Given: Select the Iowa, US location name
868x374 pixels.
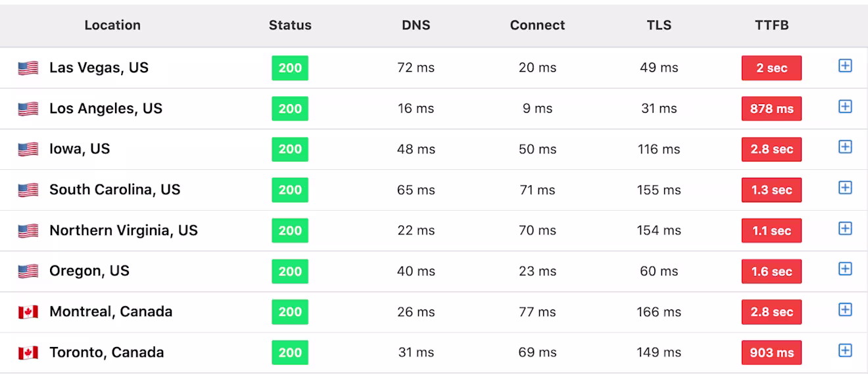Looking at the screenshot, I should click(80, 149).
